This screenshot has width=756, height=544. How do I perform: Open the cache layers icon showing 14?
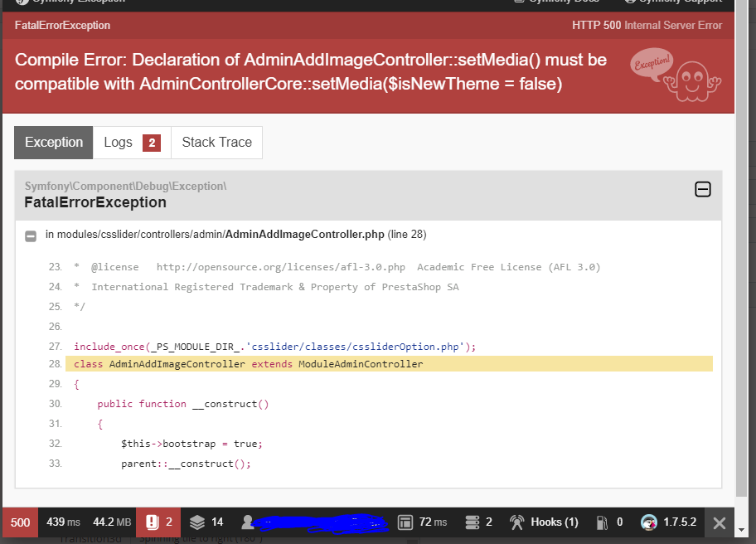[206, 522]
